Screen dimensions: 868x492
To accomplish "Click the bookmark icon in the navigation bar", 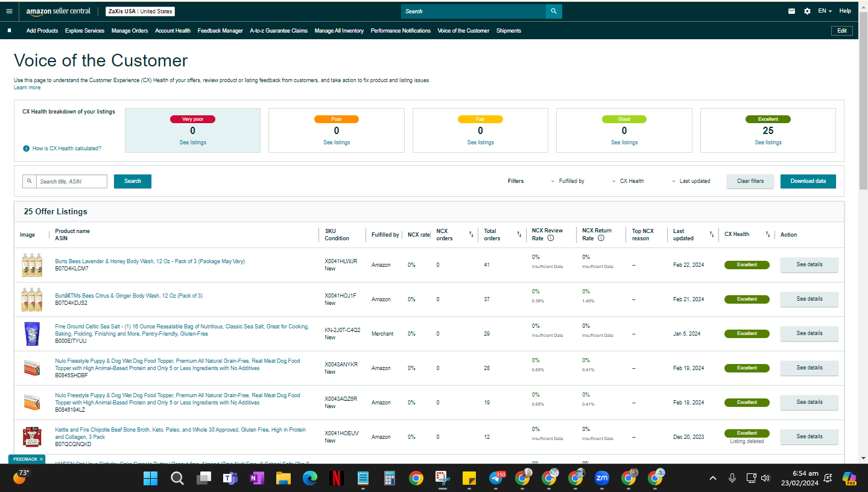I will (x=9, y=30).
